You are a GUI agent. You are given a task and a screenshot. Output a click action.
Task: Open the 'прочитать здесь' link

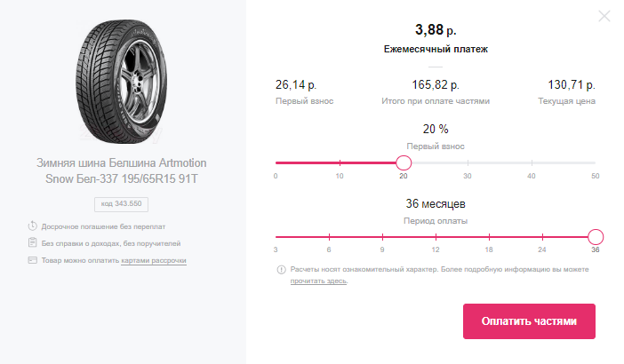coord(318,281)
